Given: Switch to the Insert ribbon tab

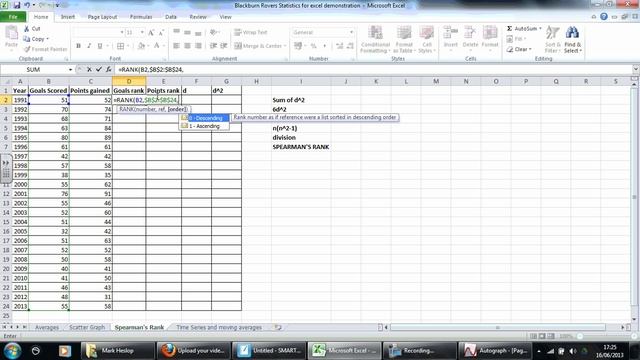Looking at the screenshot, I should click(x=68, y=17).
